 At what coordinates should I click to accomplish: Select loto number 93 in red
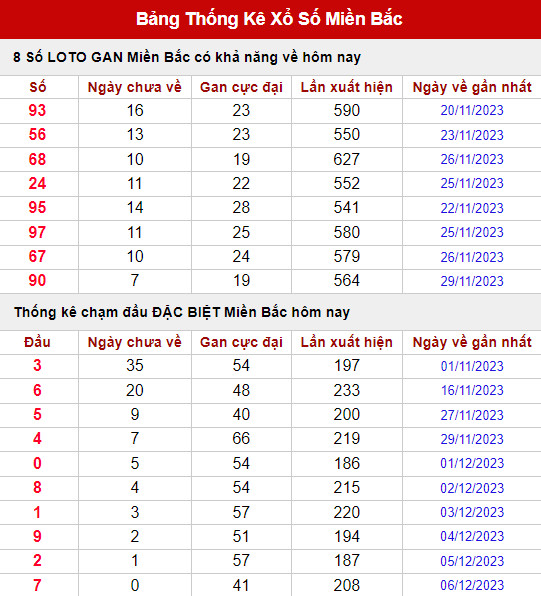(37, 111)
